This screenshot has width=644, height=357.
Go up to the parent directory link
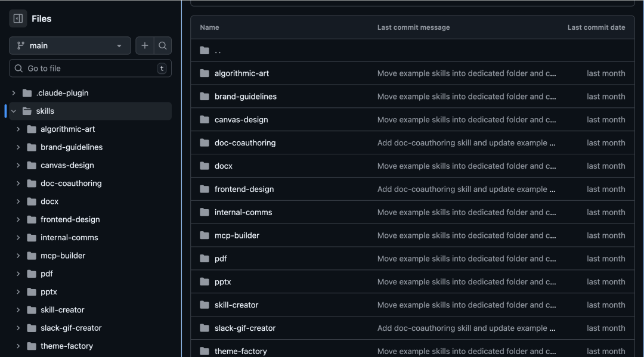(218, 51)
